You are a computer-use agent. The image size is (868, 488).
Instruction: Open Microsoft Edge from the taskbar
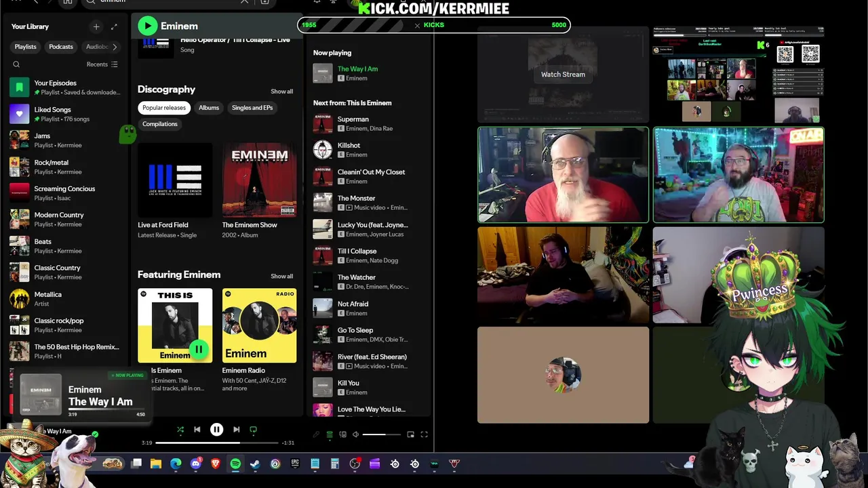pyautogui.click(x=176, y=464)
